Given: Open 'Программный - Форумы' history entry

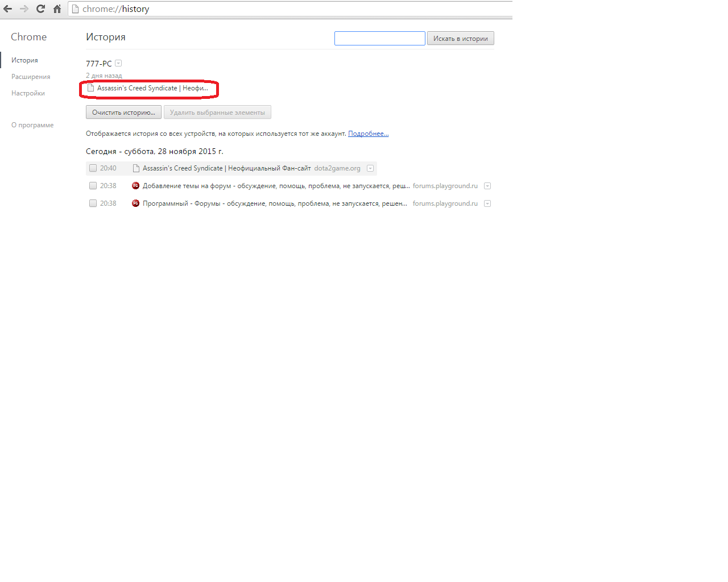Looking at the screenshot, I should pyautogui.click(x=275, y=203).
